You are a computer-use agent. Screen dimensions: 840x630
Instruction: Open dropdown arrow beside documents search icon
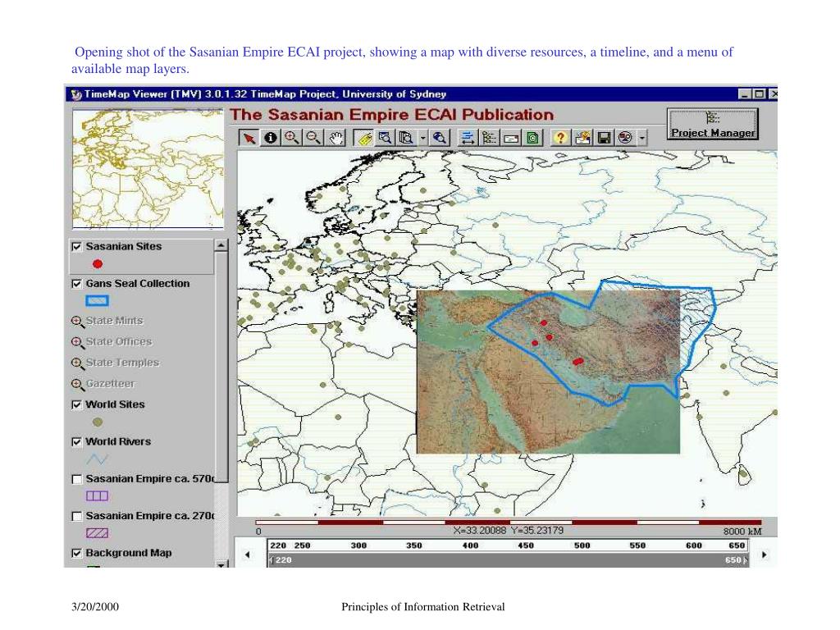[x=422, y=138]
